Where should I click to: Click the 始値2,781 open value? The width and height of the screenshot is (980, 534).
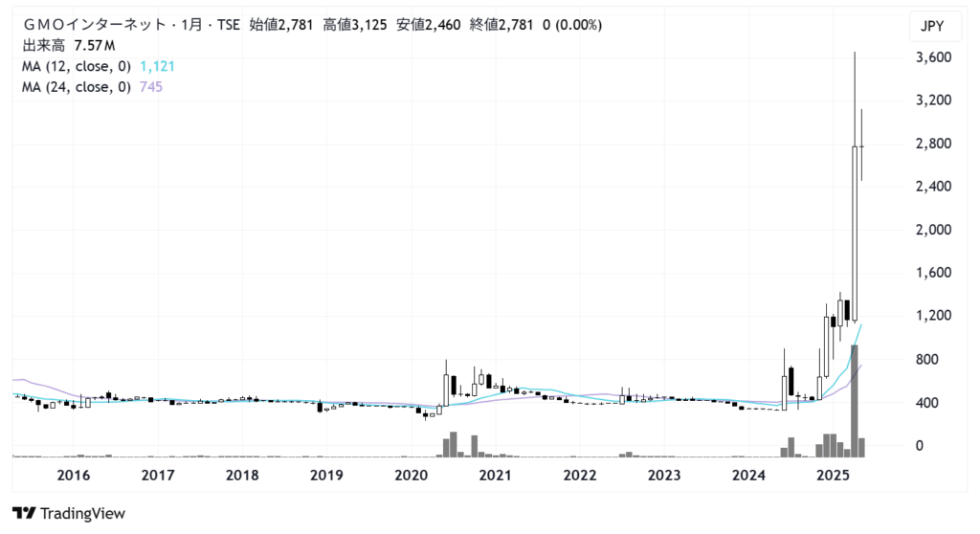coord(280,25)
